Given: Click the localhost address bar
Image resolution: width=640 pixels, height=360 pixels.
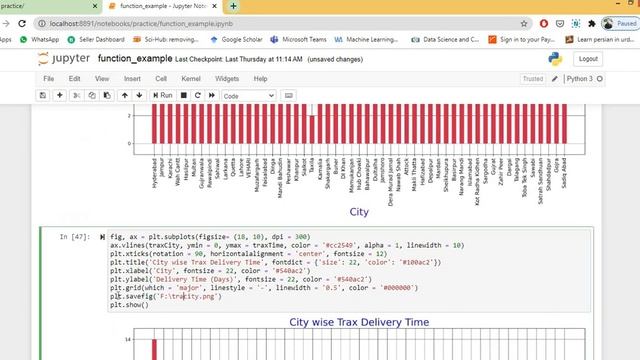Looking at the screenshot, I should click(x=282, y=24).
